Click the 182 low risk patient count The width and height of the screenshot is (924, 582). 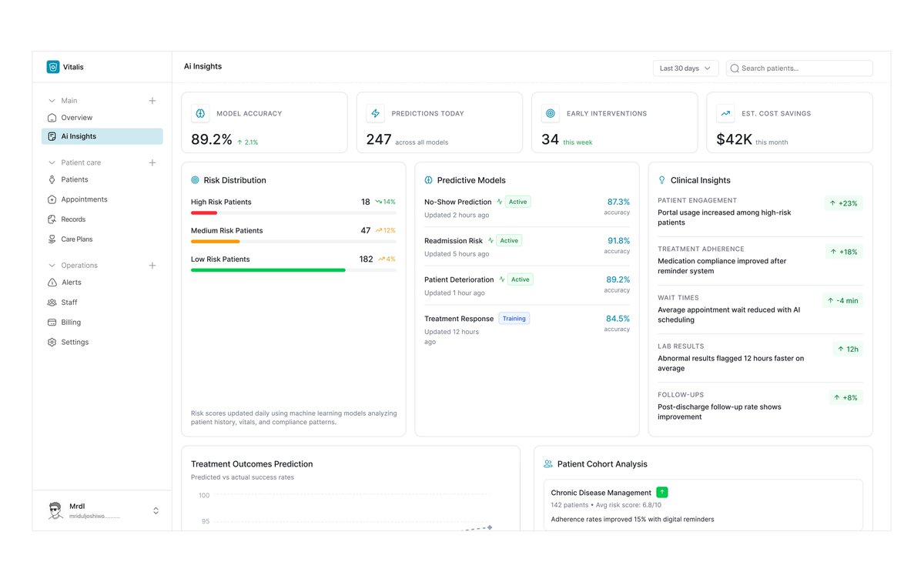tap(366, 259)
